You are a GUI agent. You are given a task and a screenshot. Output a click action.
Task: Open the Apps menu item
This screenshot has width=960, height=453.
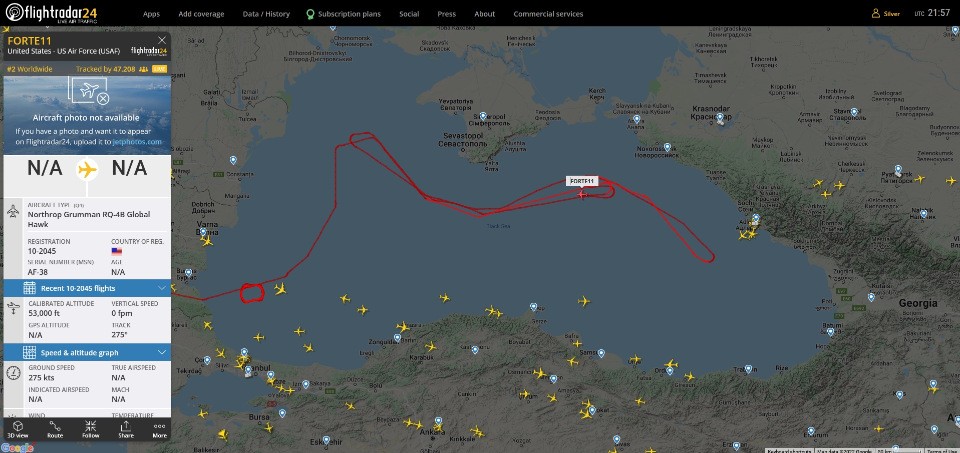click(151, 13)
